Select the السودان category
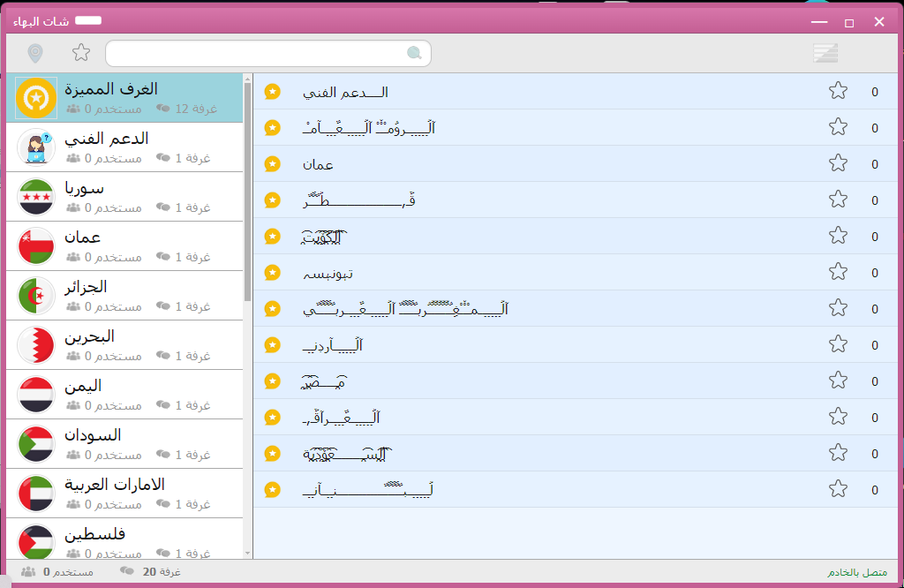This screenshot has height=588, width=904. [124, 444]
